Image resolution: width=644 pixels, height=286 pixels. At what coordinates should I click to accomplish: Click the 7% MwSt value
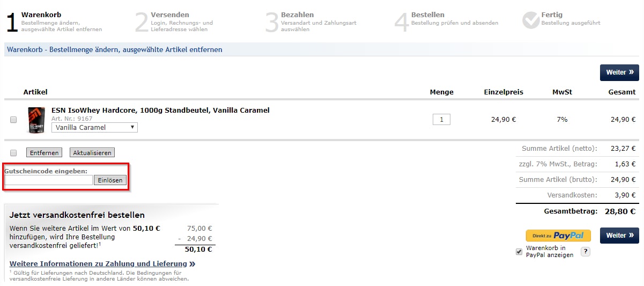(562, 120)
